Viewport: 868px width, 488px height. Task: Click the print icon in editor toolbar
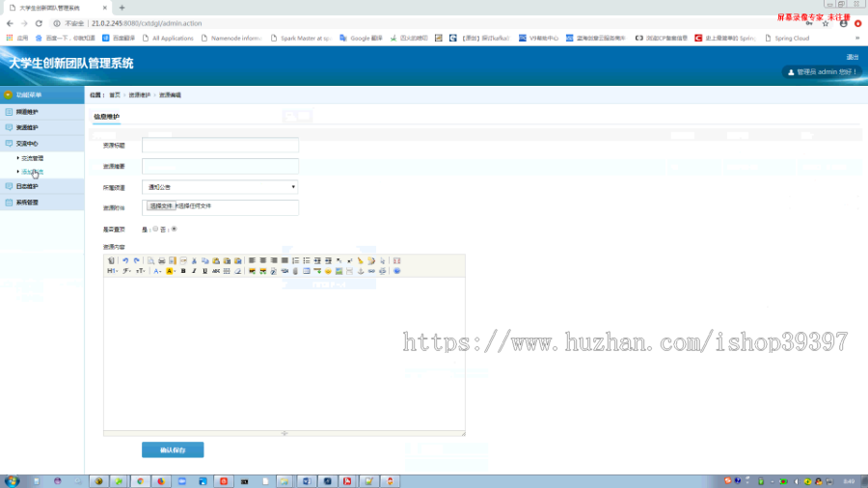tap(162, 260)
